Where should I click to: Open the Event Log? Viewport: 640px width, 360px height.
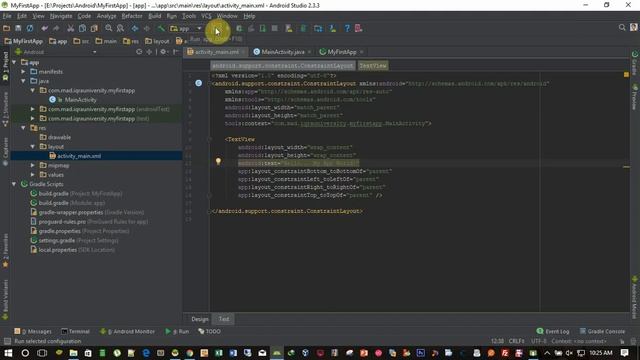(x=553, y=331)
